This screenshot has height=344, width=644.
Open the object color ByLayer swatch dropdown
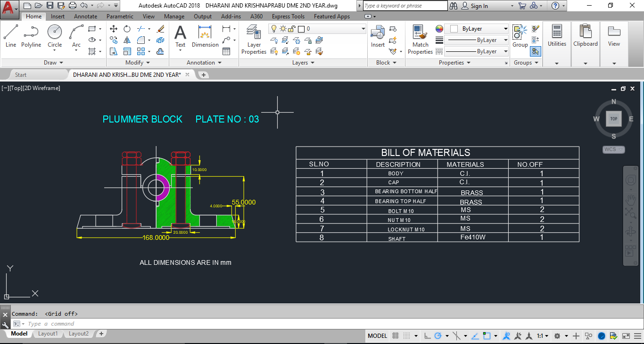point(505,29)
